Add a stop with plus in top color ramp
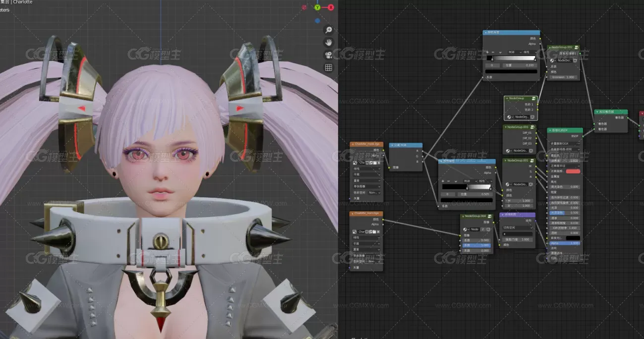The height and width of the screenshot is (339, 644). click(487, 52)
